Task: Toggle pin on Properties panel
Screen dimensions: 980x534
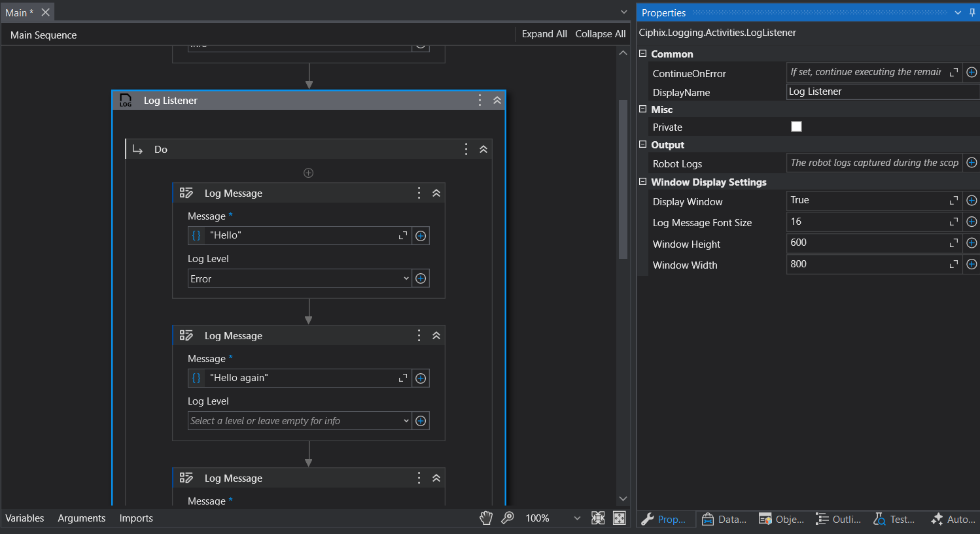Action: pyautogui.click(x=972, y=12)
